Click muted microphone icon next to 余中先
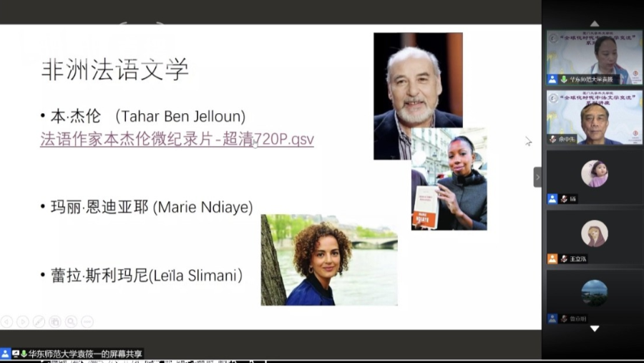This screenshot has height=363, width=644. (552, 140)
